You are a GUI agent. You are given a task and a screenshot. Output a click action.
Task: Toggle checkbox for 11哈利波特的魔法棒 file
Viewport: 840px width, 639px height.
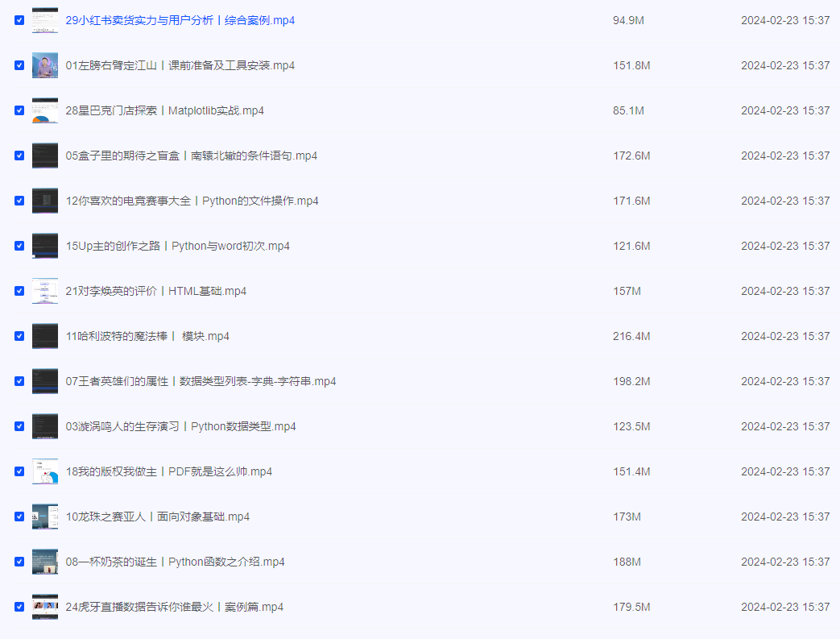tap(19, 336)
